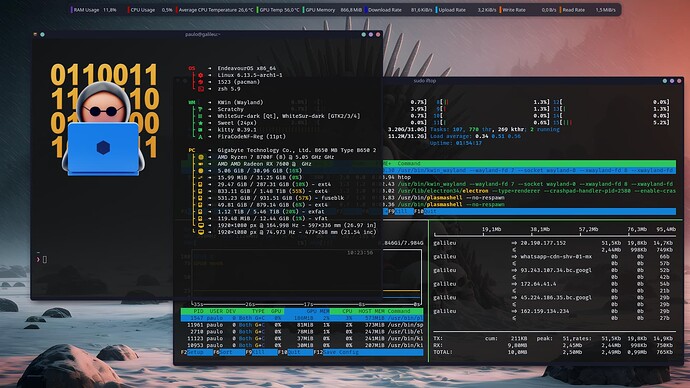Select highlighted kwin_wayland row in htop

click(529, 170)
